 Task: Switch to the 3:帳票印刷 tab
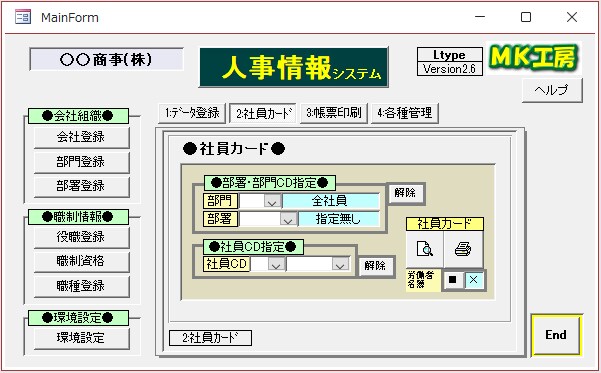pyautogui.click(x=334, y=113)
